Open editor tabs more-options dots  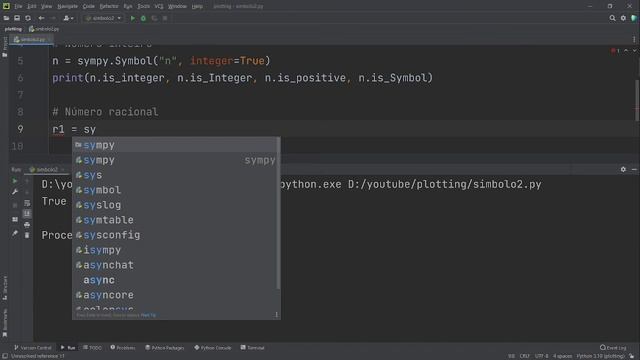(x=634, y=40)
